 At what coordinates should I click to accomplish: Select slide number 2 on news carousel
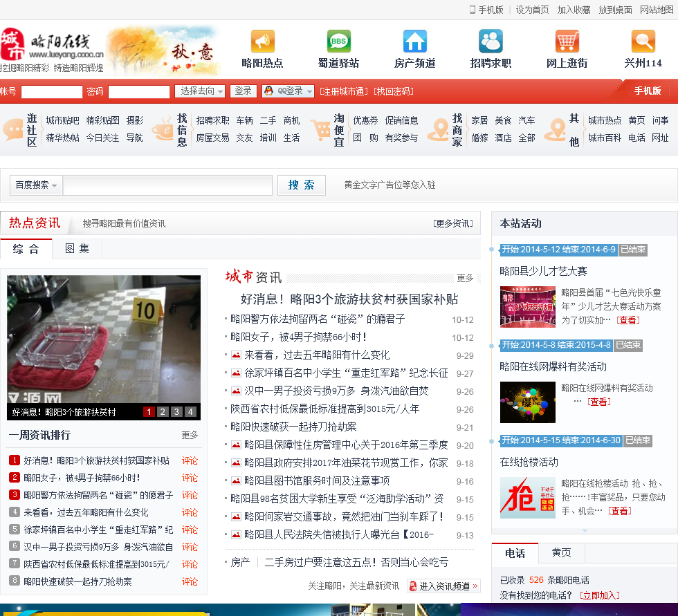coord(163,411)
